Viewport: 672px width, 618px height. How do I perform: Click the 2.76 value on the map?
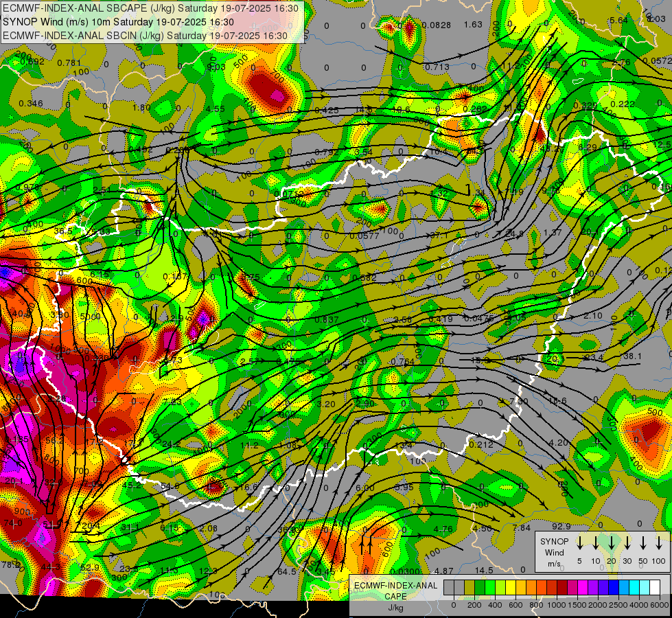coord(621,62)
